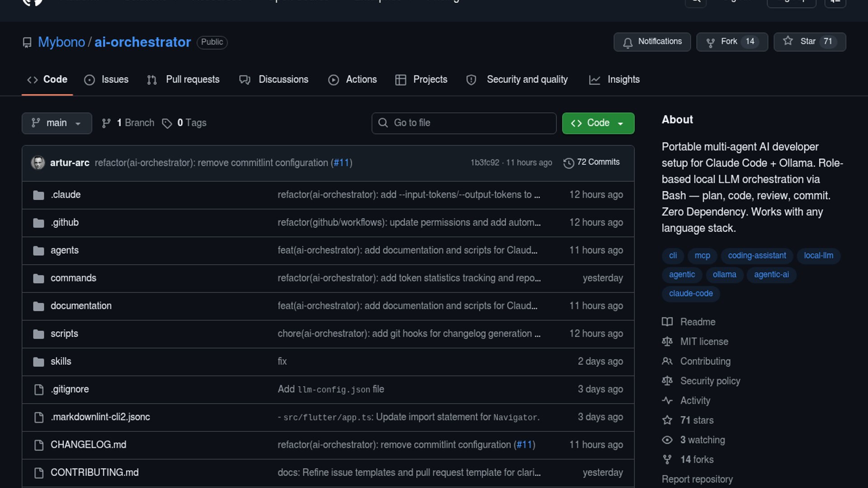Screen dimensions: 868x488
Task: Click the Notifications bell icon
Action: [x=627, y=42]
